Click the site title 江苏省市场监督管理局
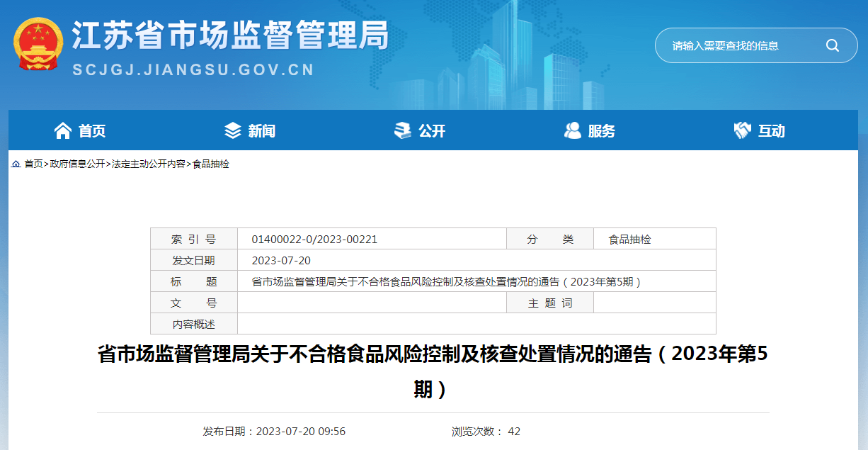868x450 pixels. (231, 35)
